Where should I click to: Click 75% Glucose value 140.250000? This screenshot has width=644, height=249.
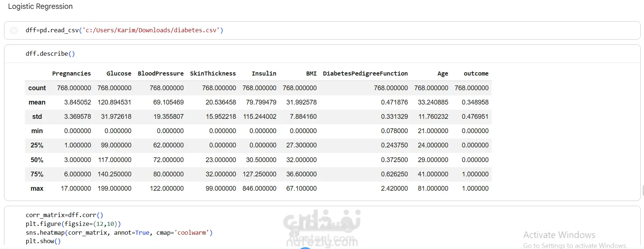(x=114, y=174)
